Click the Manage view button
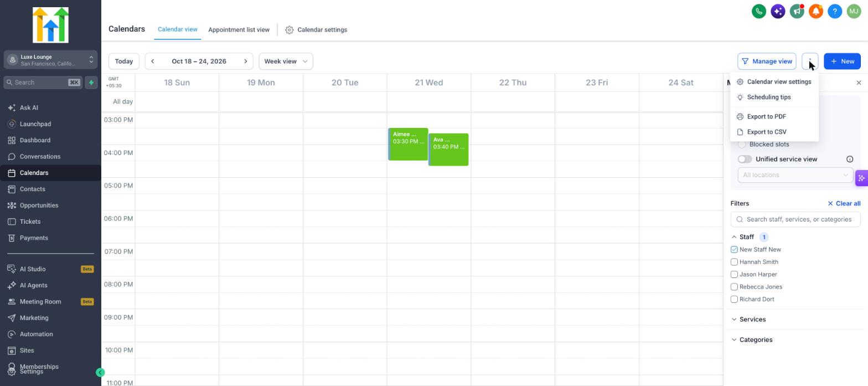 767,61
